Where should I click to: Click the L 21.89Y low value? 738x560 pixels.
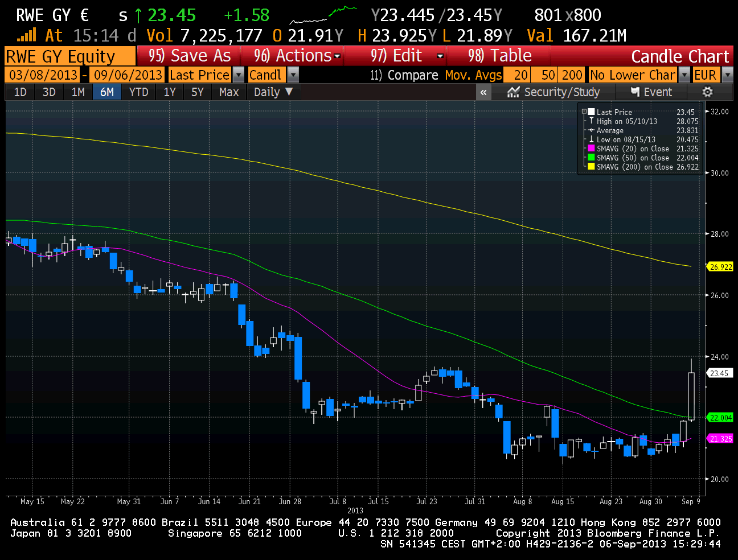[x=477, y=36]
